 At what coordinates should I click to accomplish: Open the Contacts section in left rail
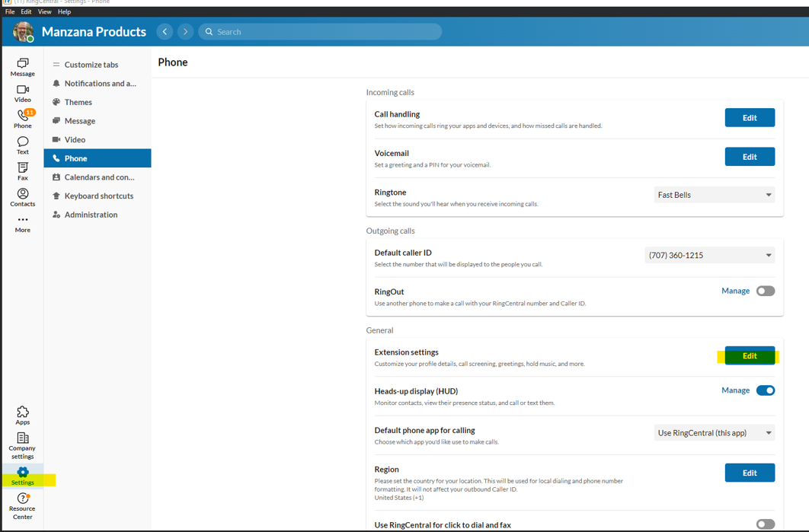[x=23, y=197]
